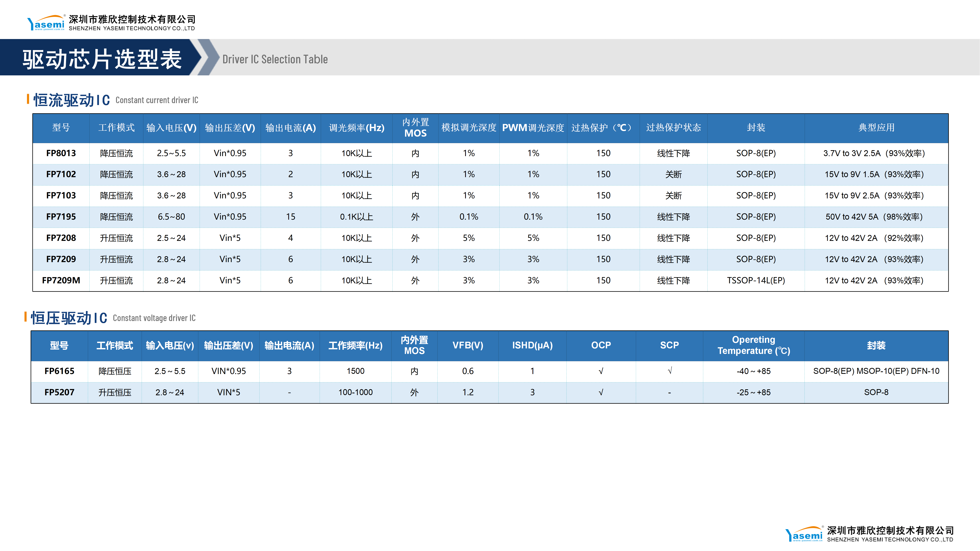Select the FP7209M model cell
Image resolution: width=980 pixels, height=551 pixels.
point(61,281)
